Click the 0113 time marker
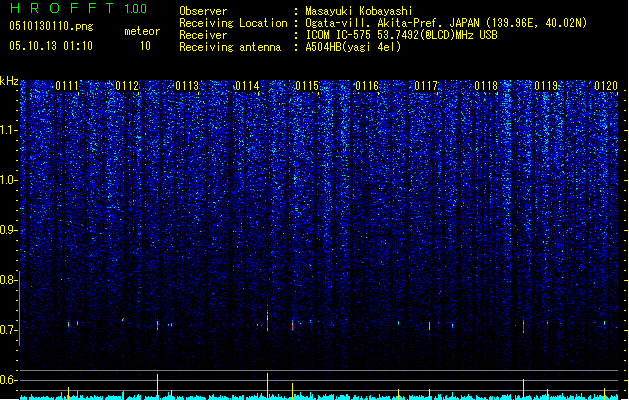The height and width of the screenshot is (400, 629). tap(187, 86)
